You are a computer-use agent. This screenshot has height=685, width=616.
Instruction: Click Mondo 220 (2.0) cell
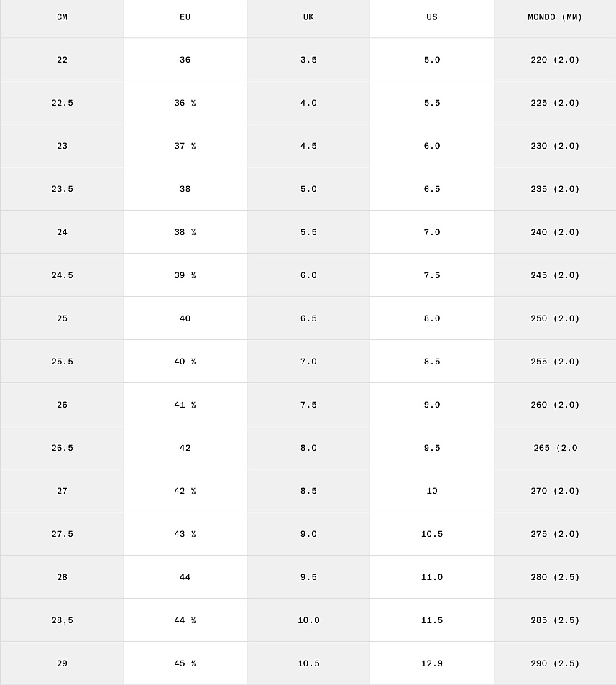coord(555,60)
